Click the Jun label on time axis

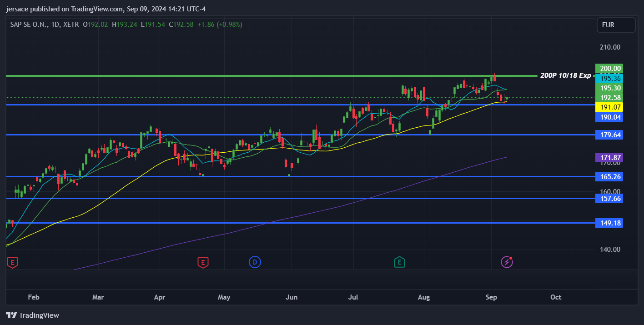(x=292, y=297)
